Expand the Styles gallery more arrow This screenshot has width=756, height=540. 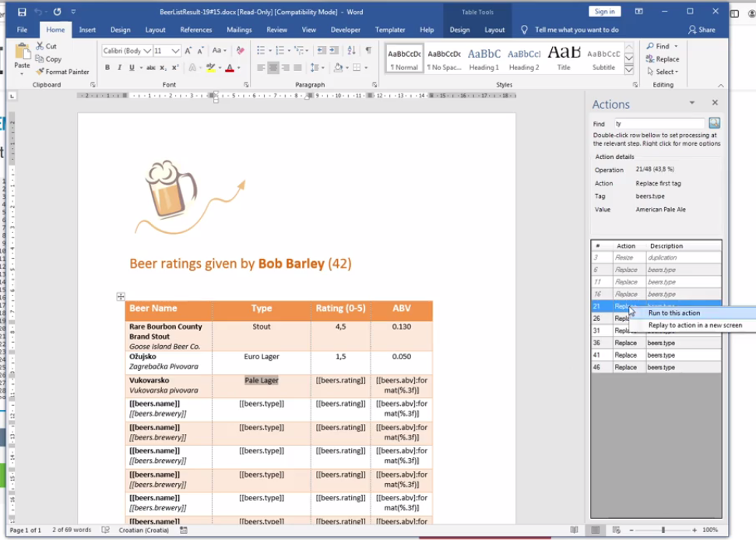click(x=629, y=69)
